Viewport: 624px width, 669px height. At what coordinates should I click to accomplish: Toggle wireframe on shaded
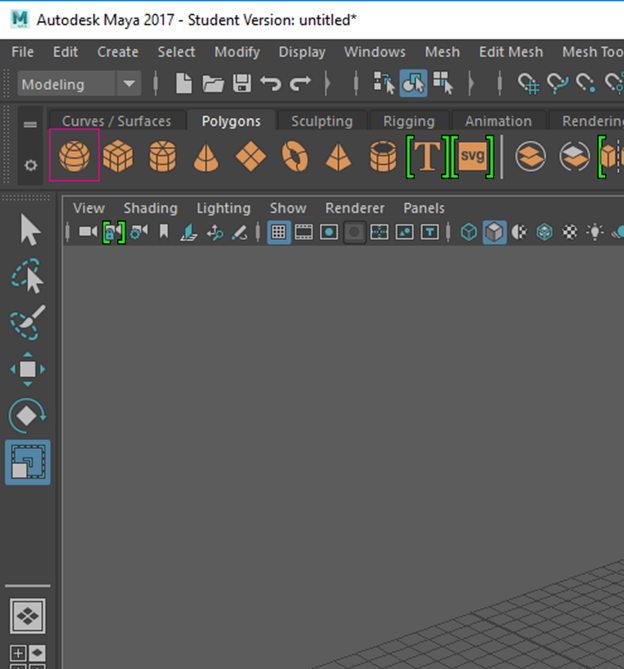(545, 233)
